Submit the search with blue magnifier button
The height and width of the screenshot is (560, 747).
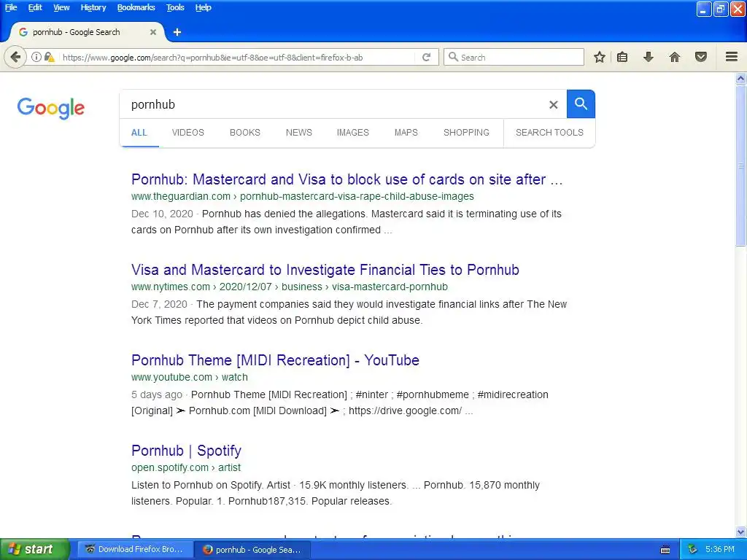pos(581,104)
